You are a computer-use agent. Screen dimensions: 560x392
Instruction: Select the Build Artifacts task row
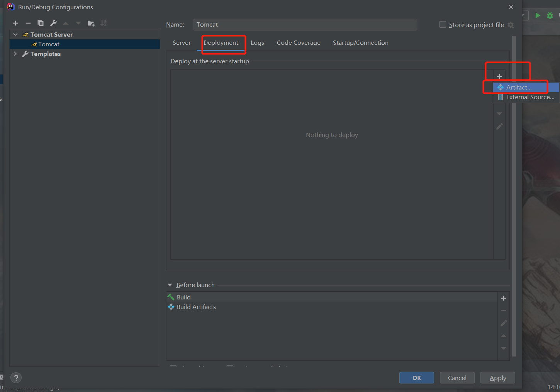pos(332,307)
